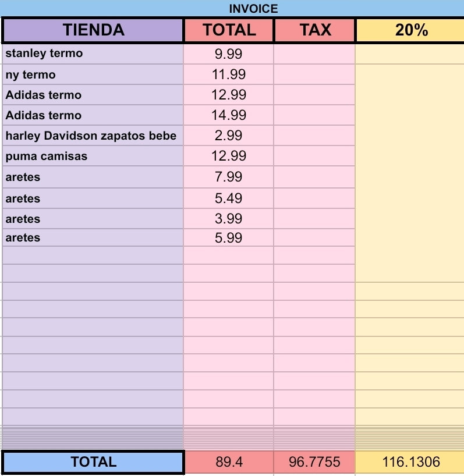Viewport: 464px width, 476px height.
Task: Click the TOTAL column header cell
Action: 229,30
